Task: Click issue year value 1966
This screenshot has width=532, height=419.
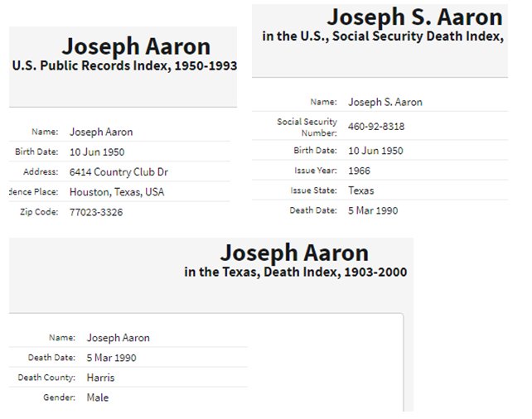Action: (x=360, y=171)
